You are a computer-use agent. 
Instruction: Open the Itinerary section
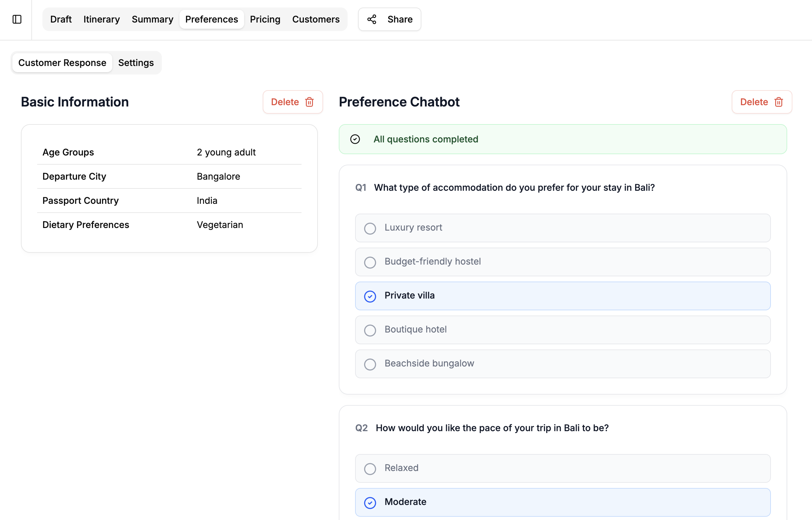tap(101, 19)
